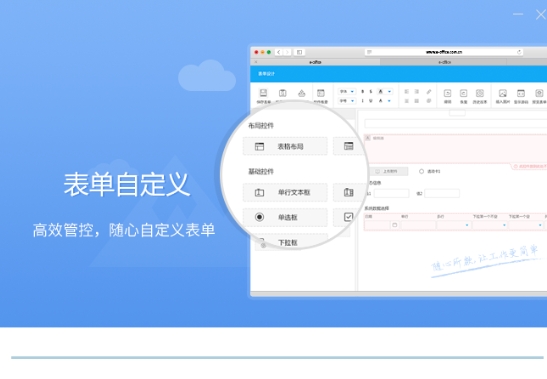This screenshot has height=379, width=547.
Task: Select the 单选框 radio control
Action: click(x=285, y=217)
